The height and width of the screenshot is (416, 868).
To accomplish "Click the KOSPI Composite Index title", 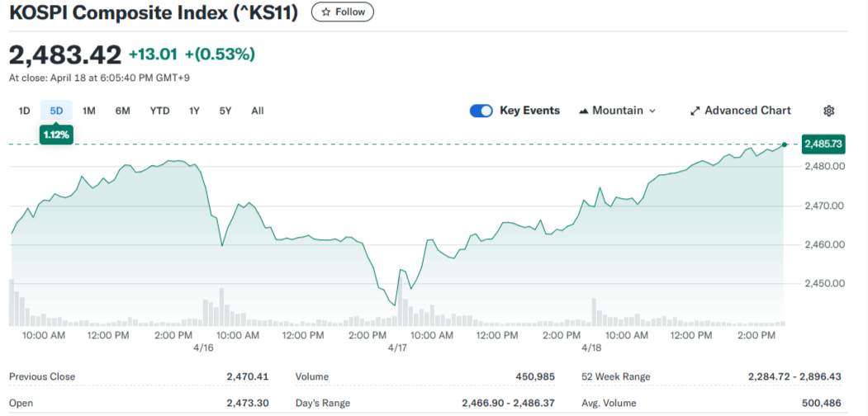I will coord(154,12).
